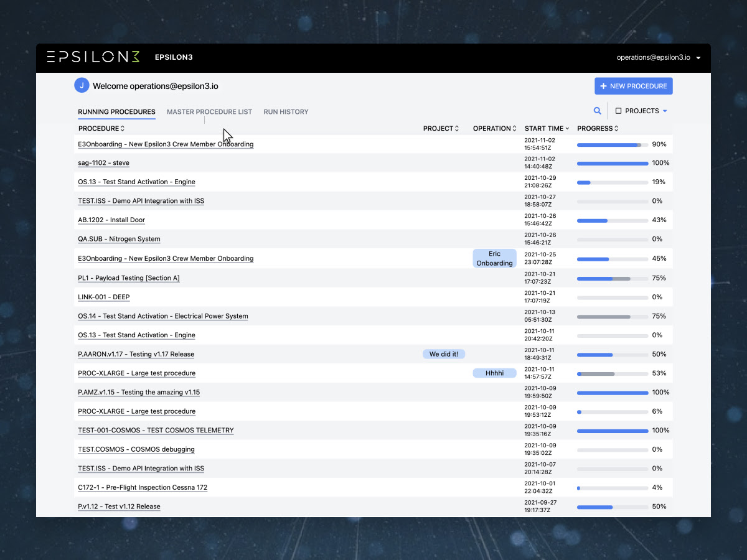The image size is (747, 560).
Task: Sort by Project column arrows
Action: coord(457,129)
